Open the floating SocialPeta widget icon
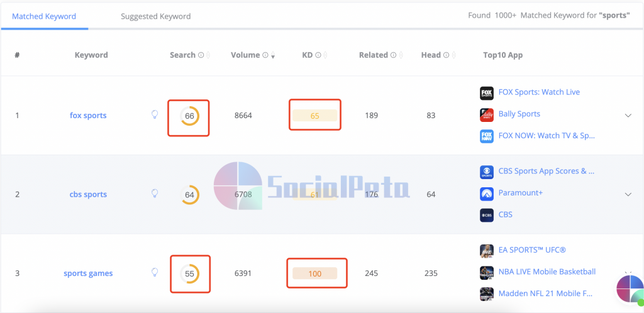This screenshot has height=313, width=644. click(630, 289)
